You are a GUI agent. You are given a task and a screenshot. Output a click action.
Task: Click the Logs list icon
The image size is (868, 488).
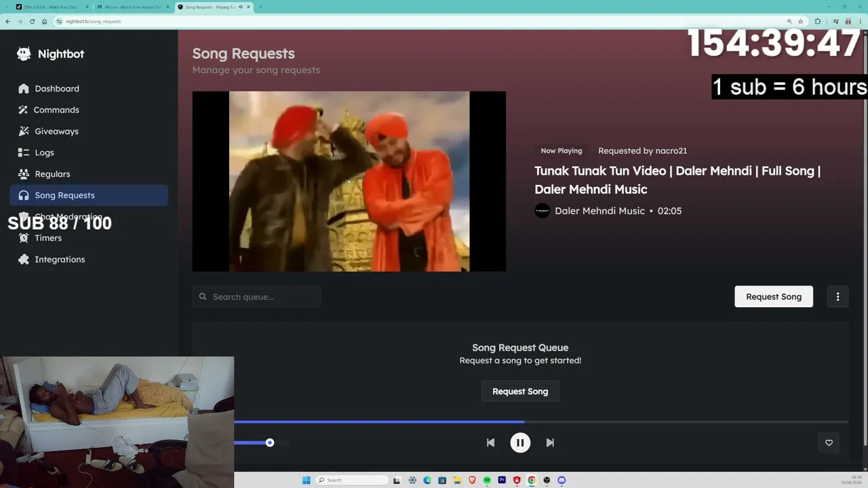click(x=24, y=152)
